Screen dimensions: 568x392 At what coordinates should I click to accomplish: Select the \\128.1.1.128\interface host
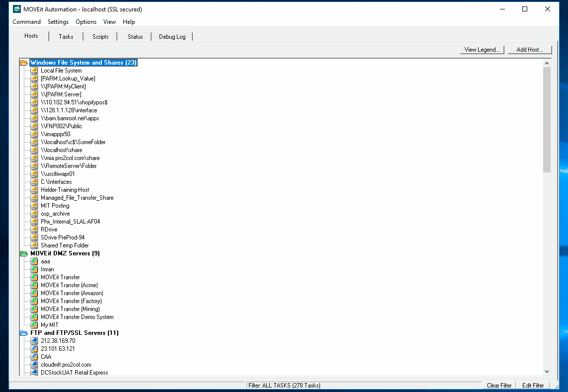pyautogui.click(x=69, y=110)
